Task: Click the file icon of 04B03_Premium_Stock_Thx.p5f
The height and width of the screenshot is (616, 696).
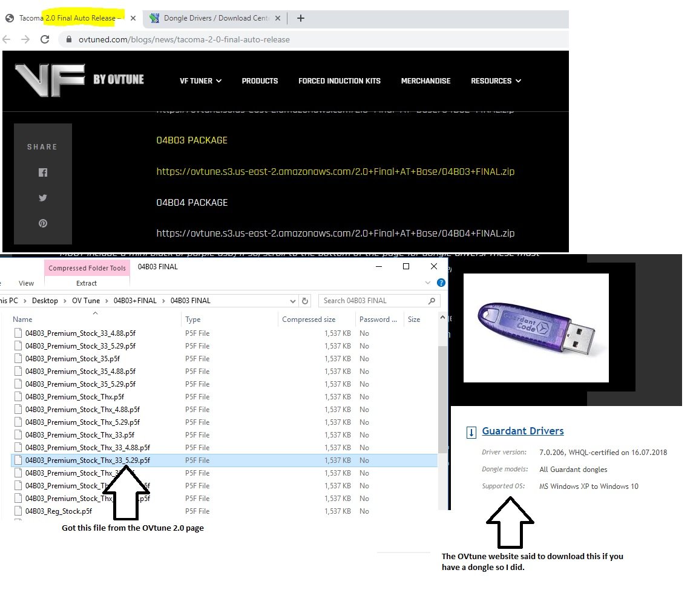Action: click(18, 397)
